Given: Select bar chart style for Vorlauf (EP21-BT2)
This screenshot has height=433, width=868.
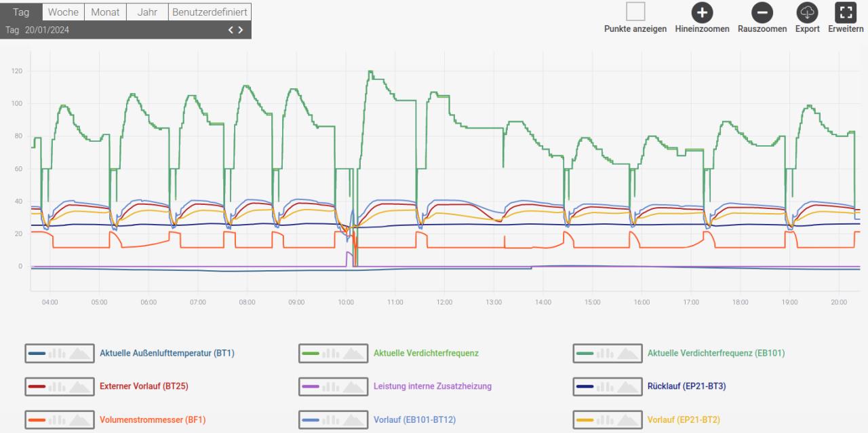Looking at the screenshot, I should [x=606, y=419].
